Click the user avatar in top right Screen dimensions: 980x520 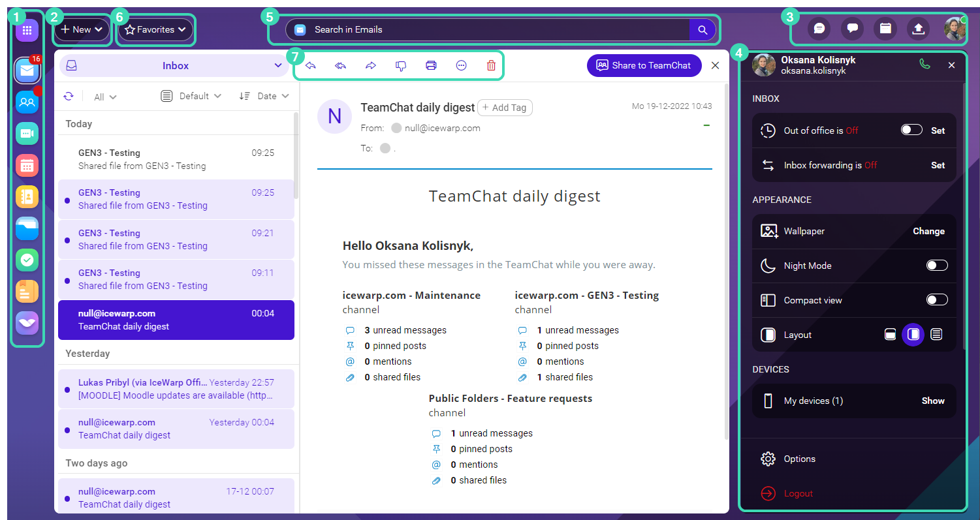[x=955, y=29]
